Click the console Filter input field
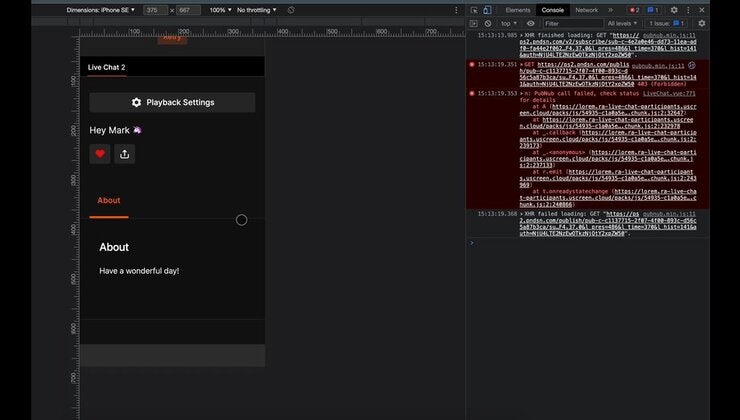Image resolution: width=740 pixels, height=420 pixels. 573,23
